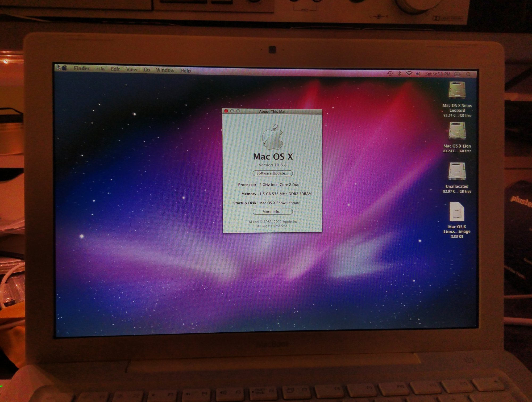This screenshot has height=402, width=532.
Task: Click the More Info button
Action: [272, 212]
